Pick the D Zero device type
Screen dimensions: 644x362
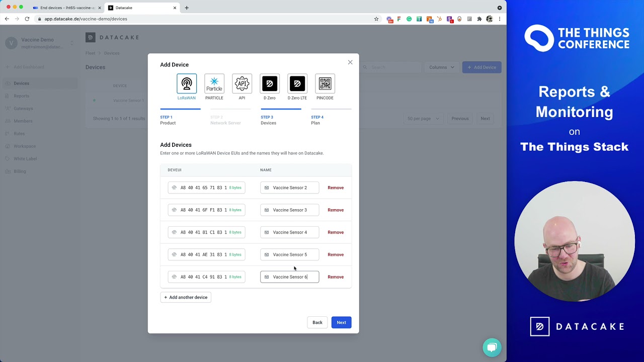[x=270, y=84]
